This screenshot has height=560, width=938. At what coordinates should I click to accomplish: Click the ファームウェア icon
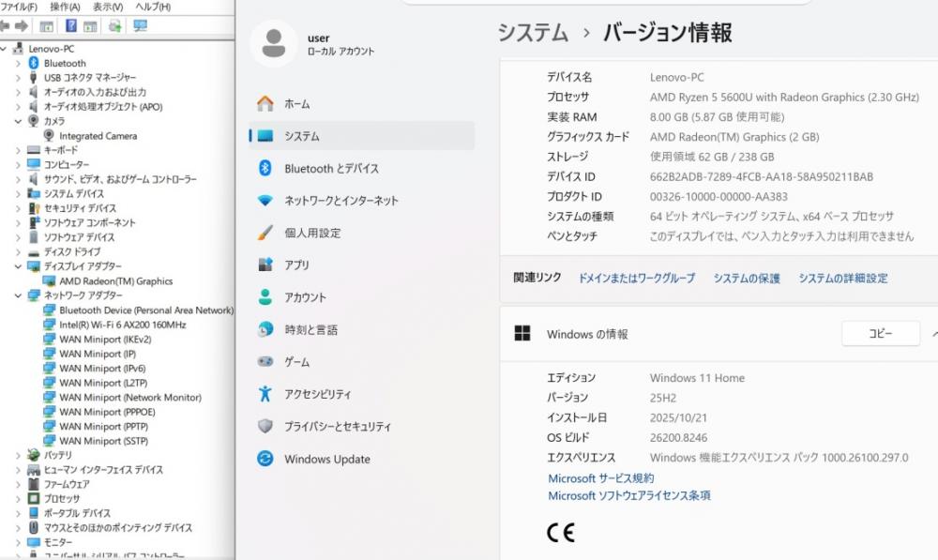(34, 484)
